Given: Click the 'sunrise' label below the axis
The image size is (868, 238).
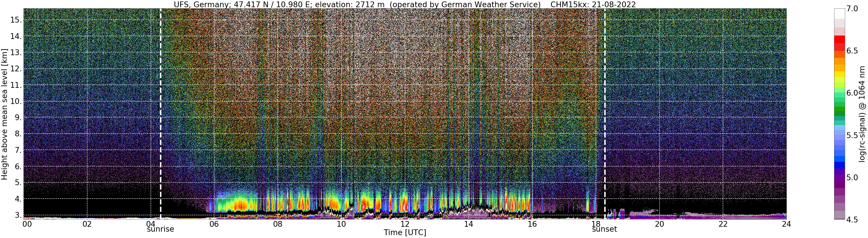Looking at the screenshot, I should (x=161, y=230).
